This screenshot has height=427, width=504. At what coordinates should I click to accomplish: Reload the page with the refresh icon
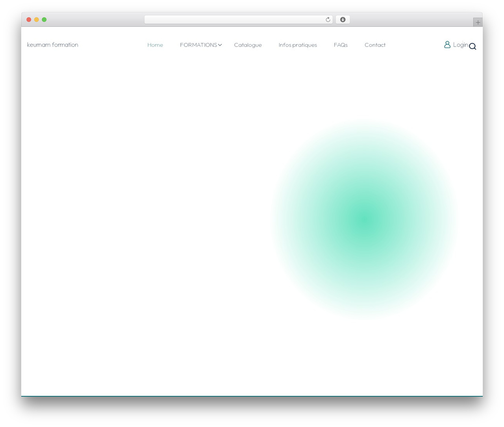point(328,20)
